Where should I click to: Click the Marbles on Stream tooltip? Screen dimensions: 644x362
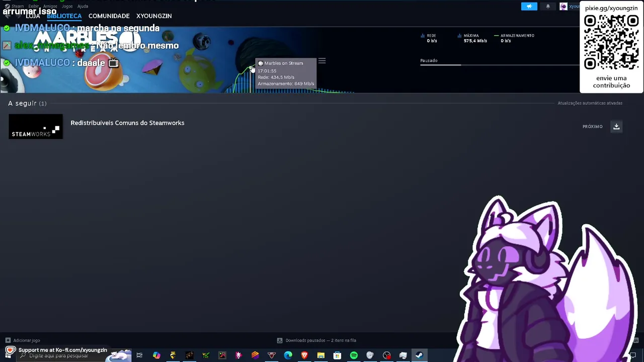pos(286,73)
